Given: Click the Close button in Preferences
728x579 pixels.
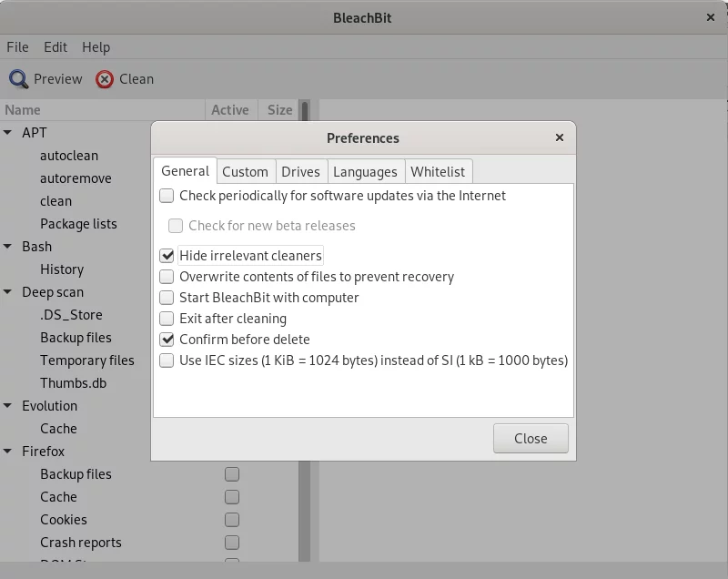Looking at the screenshot, I should click(x=531, y=438).
